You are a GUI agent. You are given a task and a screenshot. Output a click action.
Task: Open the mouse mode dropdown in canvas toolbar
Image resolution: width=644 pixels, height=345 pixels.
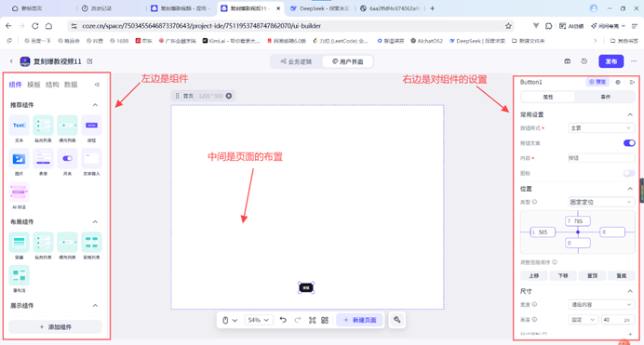point(230,320)
